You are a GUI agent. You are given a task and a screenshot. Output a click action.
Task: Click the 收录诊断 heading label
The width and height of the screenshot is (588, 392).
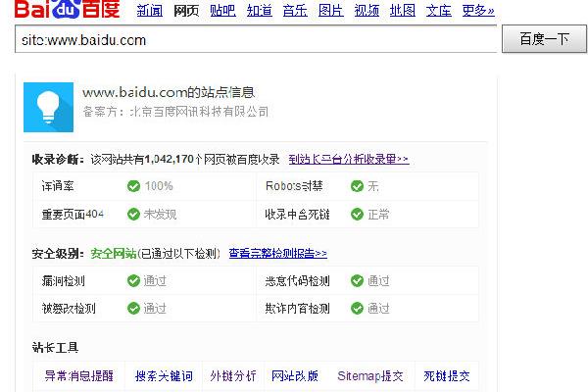tap(58, 159)
